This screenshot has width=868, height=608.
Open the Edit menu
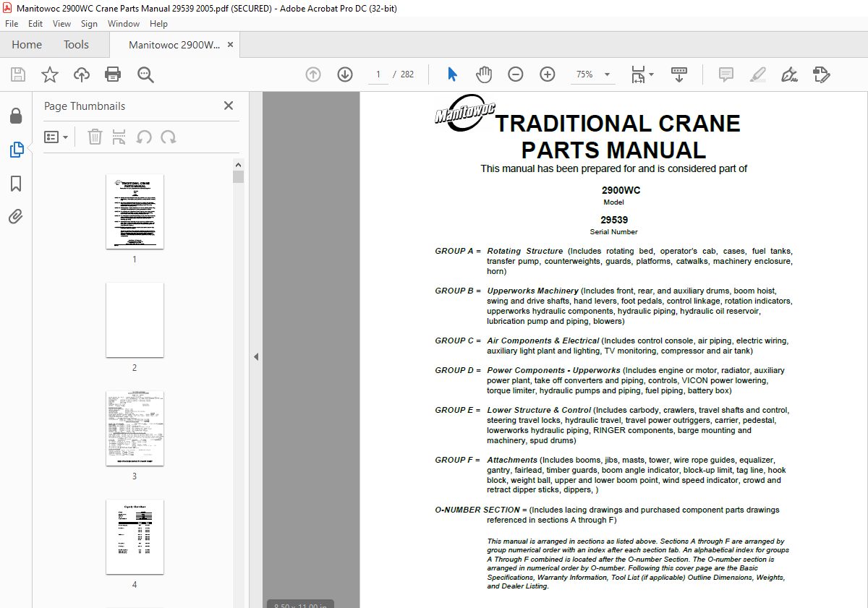[x=35, y=24]
